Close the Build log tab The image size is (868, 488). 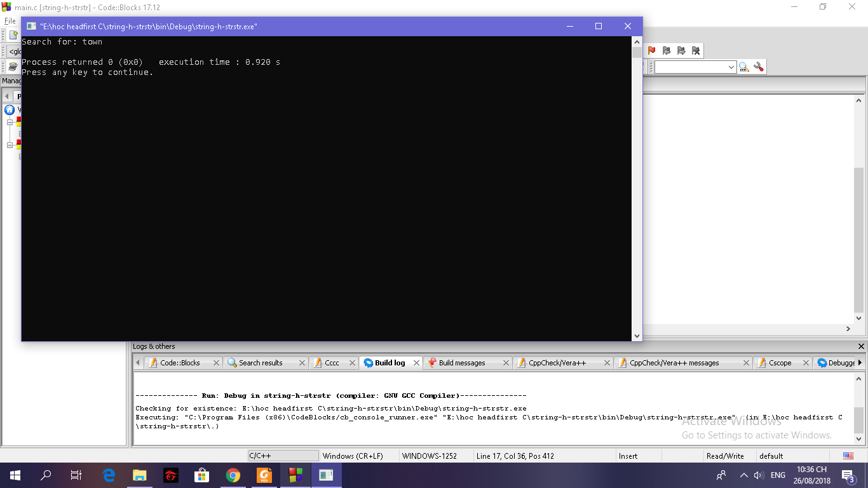tap(417, 363)
